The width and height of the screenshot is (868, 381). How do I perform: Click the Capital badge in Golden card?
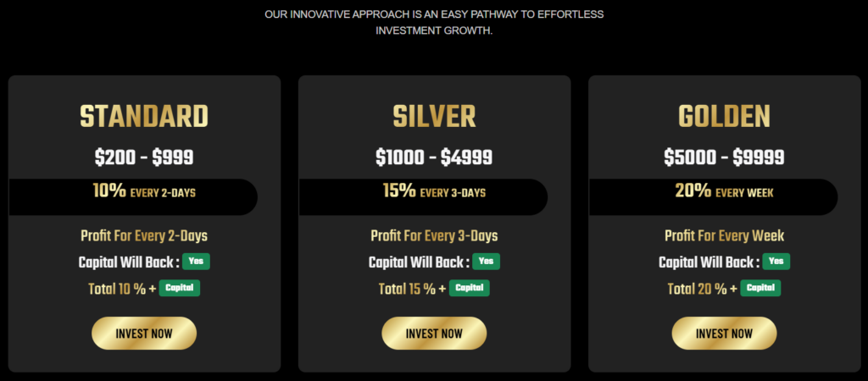(760, 288)
